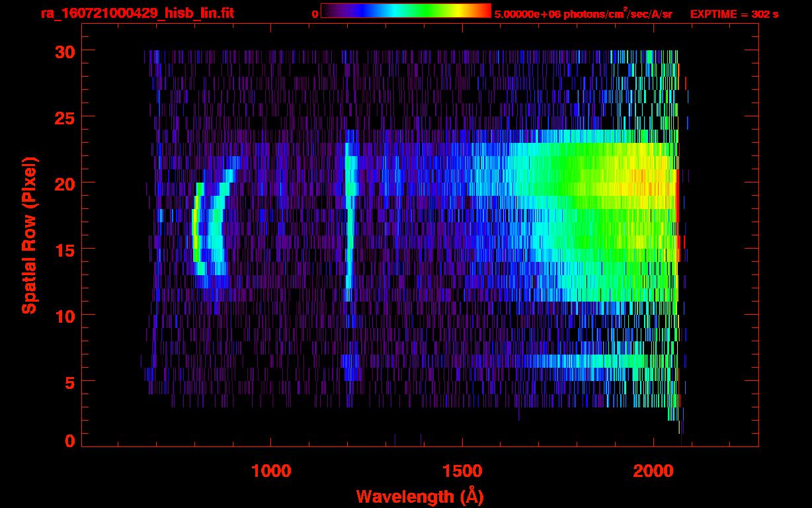The image size is (812, 508).
Task: Click the 5.00000e+06 photons units label
Action: click(583, 13)
